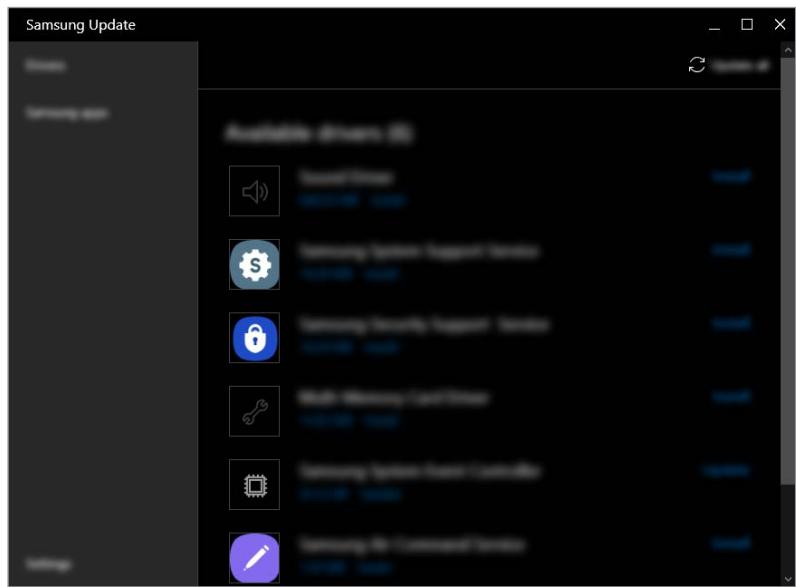
Task: Click the Samsung System Support Service gear icon
Action: coord(254,265)
